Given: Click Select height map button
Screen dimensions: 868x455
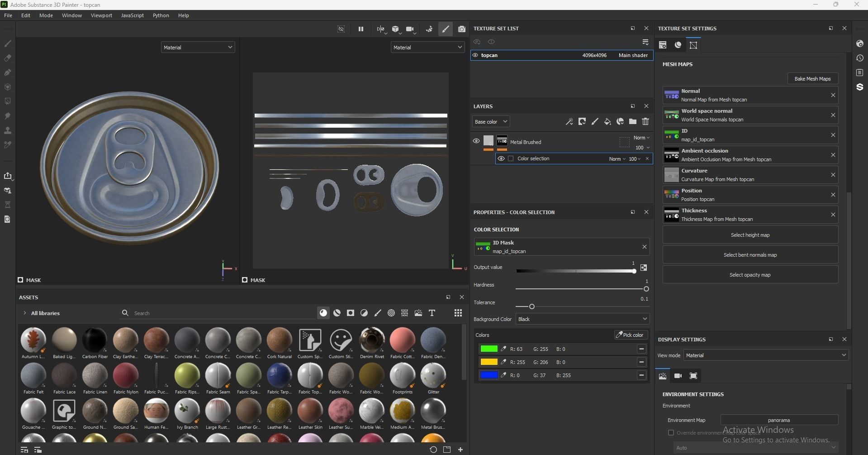Looking at the screenshot, I should tap(750, 235).
